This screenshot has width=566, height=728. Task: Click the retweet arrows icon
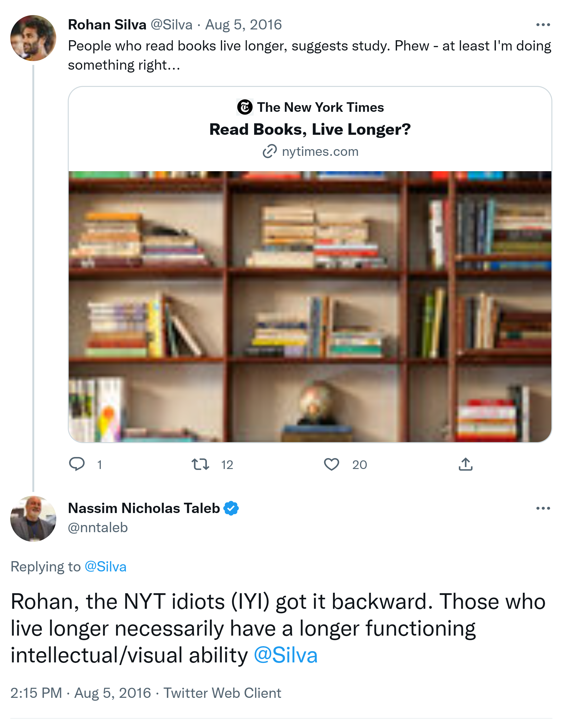(200, 464)
